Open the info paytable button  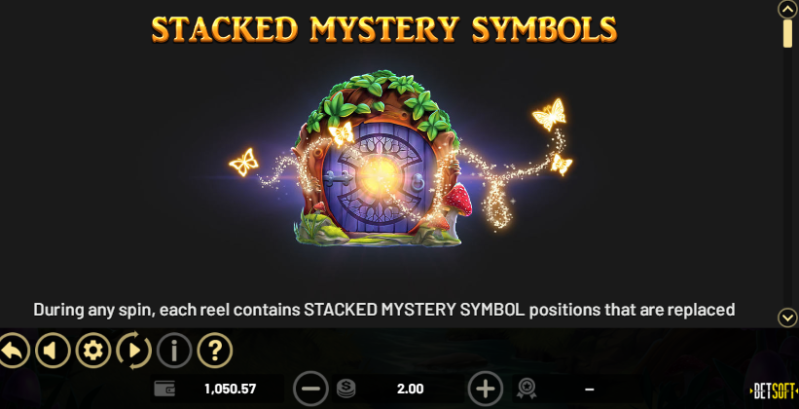(x=174, y=350)
